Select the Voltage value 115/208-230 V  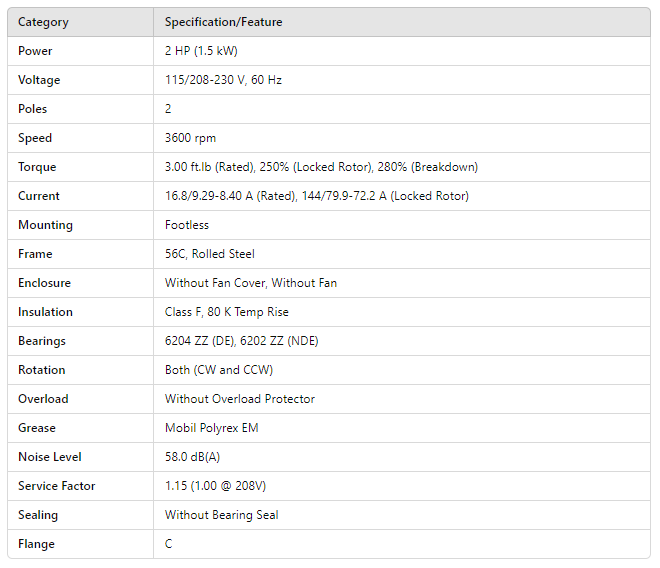[x=223, y=80]
